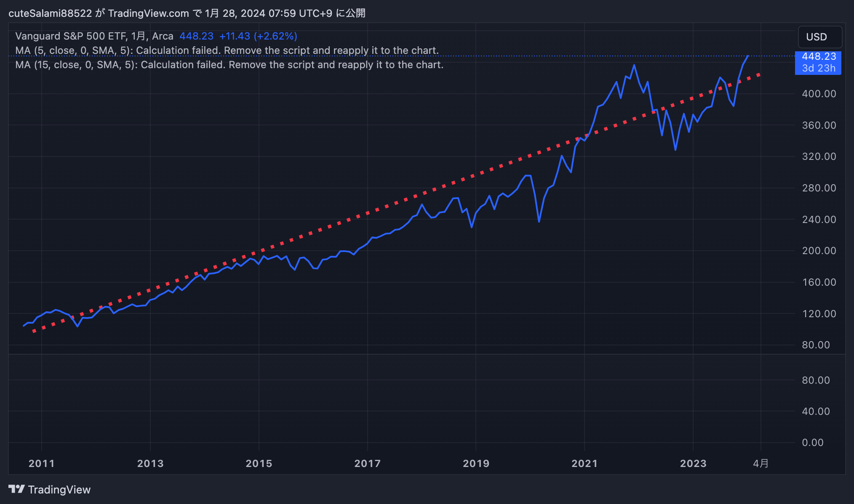The width and height of the screenshot is (854, 504).
Task: Click the 2015 time axis label
Action: (x=259, y=463)
